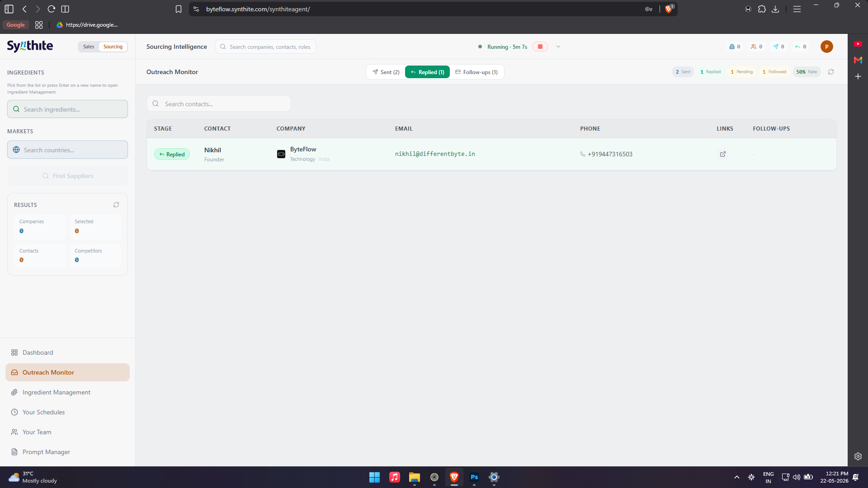The height and width of the screenshot is (488, 868).
Task: Open the Google bookmark
Action: click(x=16, y=25)
